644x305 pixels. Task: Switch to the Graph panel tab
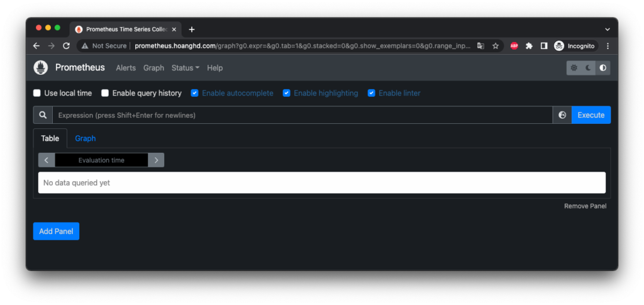(86, 138)
